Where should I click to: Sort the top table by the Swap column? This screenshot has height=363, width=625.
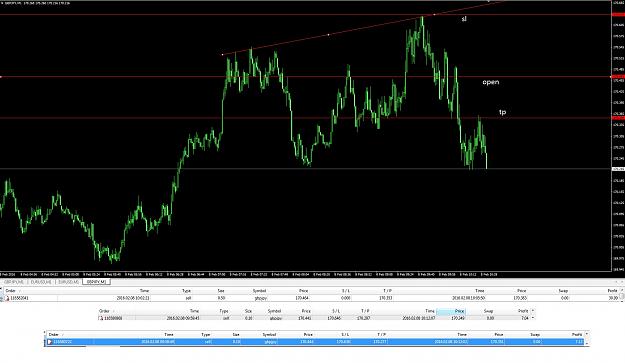click(563, 291)
